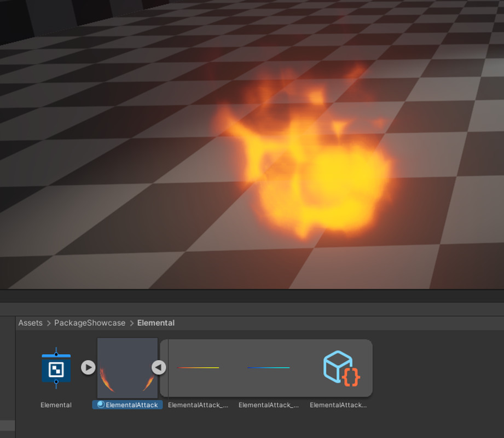Collapse the ElementalAttack sub-assets with the left arrow
Screen dimensions: 504x438
point(159,367)
